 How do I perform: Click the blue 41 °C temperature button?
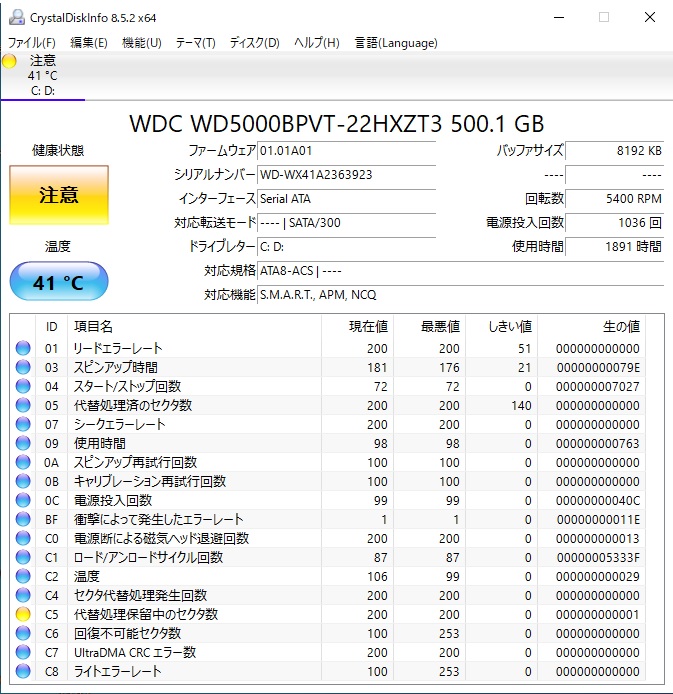point(59,282)
